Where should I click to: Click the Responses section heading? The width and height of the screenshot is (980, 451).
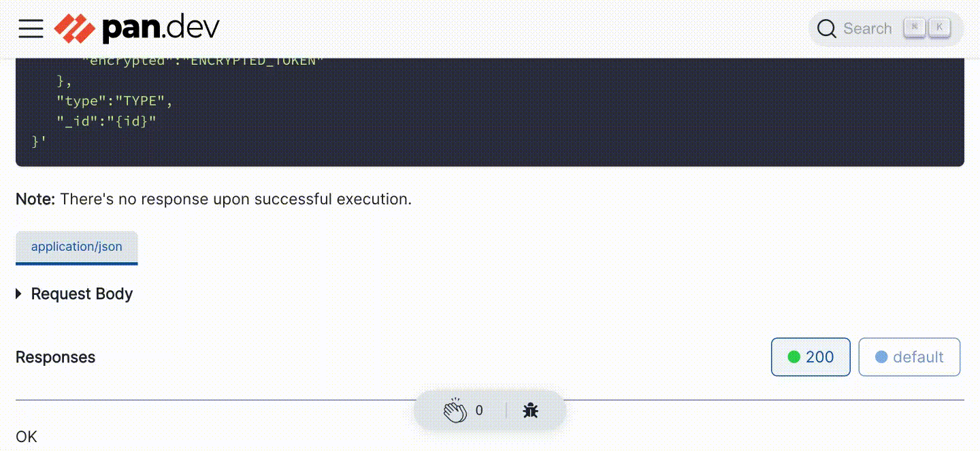tap(56, 357)
